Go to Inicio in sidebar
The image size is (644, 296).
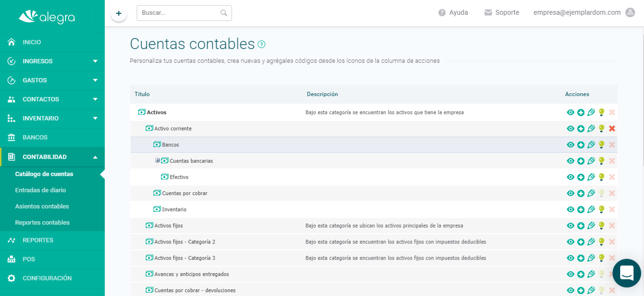pos(52,42)
